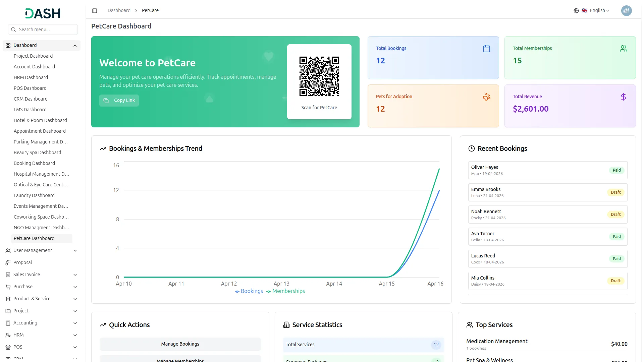Click the Dashboard grid icon in sidebar
The width and height of the screenshot is (644, 362).
pos(8,46)
